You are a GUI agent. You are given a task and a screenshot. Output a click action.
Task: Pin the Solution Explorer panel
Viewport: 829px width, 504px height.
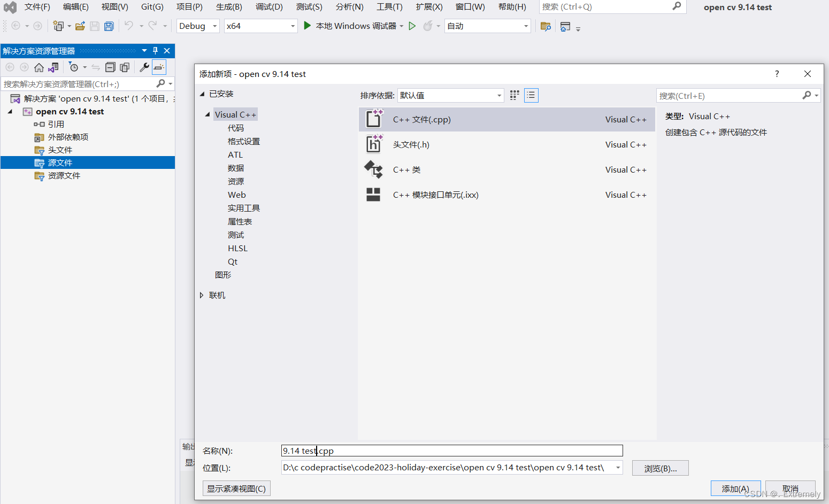pos(156,51)
